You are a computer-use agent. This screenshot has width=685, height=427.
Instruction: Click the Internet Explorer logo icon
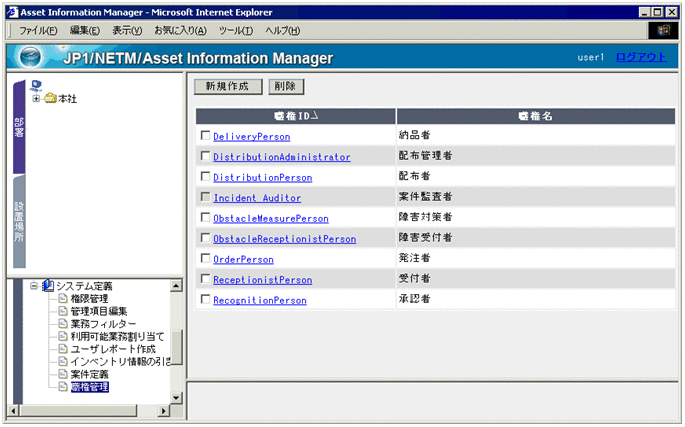(664, 30)
